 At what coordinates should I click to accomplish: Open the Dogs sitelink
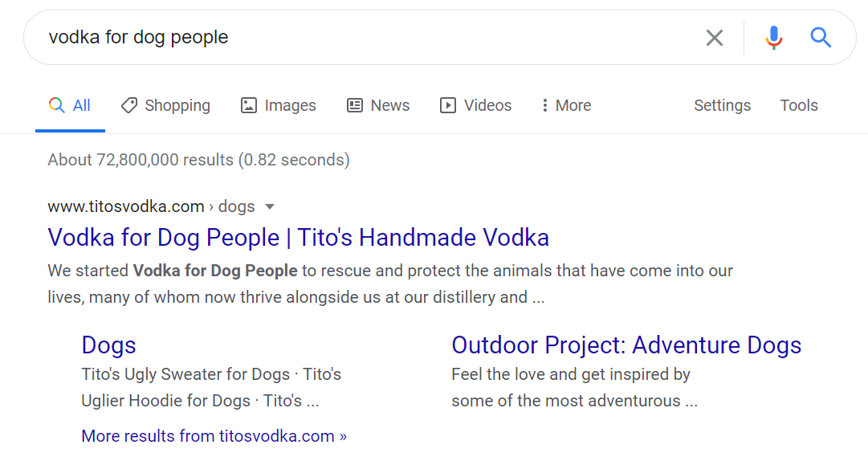108,345
